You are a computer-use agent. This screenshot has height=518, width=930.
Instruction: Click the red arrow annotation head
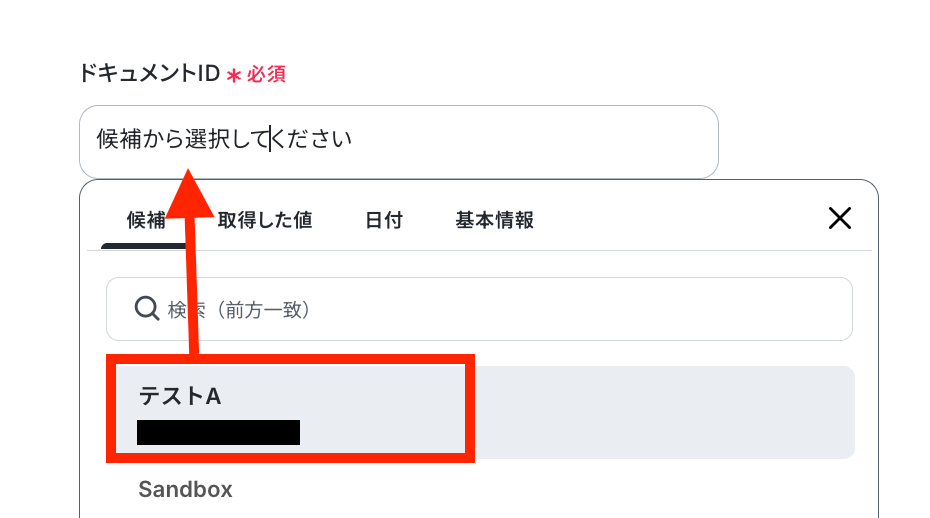pos(188,193)
